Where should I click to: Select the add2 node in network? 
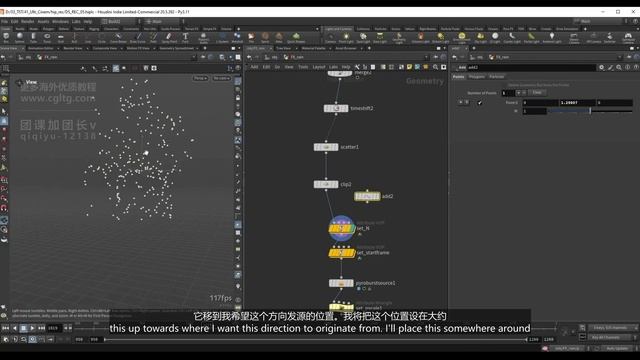[367, 197]
